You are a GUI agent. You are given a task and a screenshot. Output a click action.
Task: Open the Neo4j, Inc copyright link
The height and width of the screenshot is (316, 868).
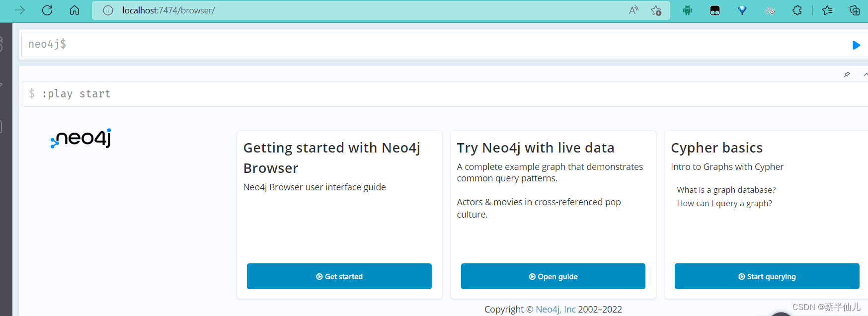click(555, 310)
